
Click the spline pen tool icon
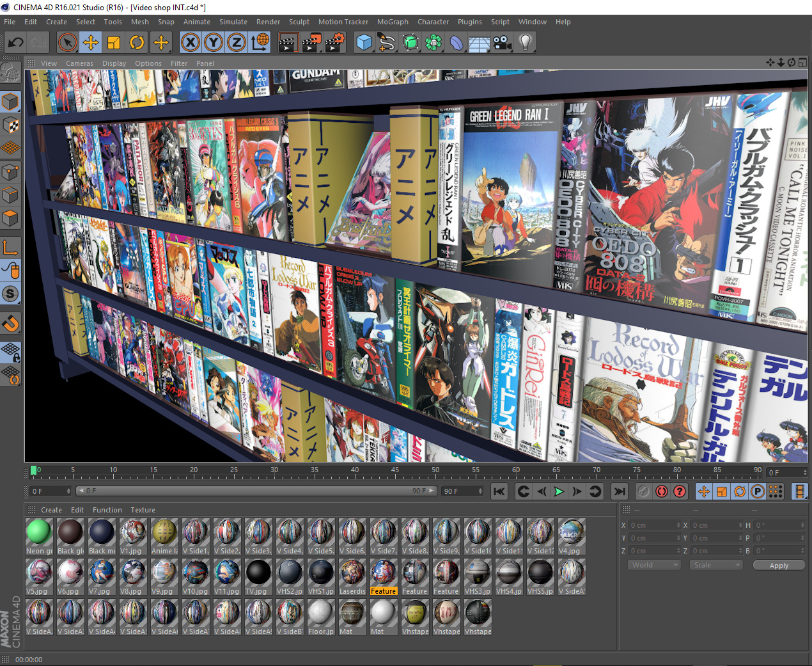(387, 43)
